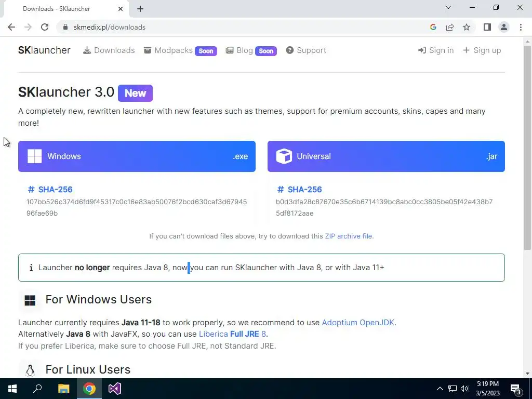532x399 pixels.
Task: Open the Adoptium OpenJDK link
Action: tap(358, 322)
